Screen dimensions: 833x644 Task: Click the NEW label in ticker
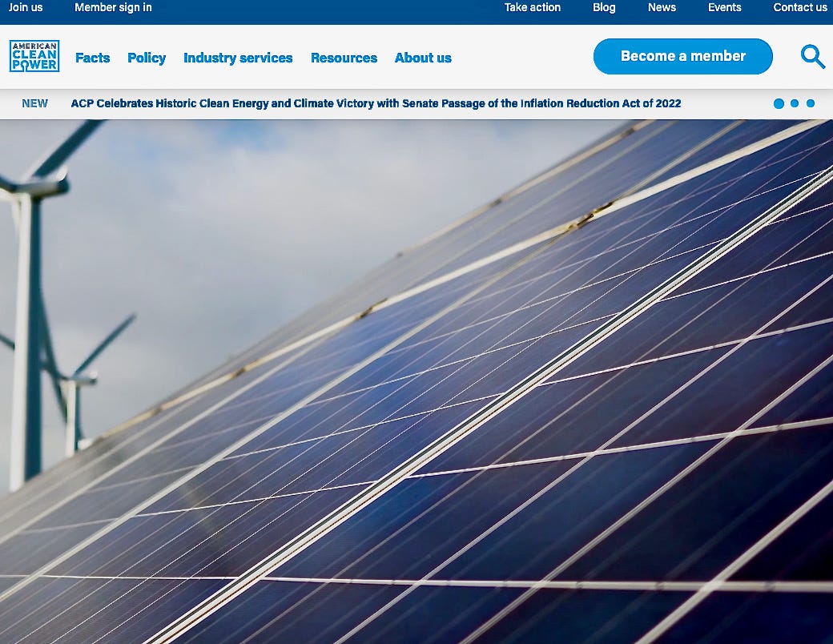[x=34, y=103]
